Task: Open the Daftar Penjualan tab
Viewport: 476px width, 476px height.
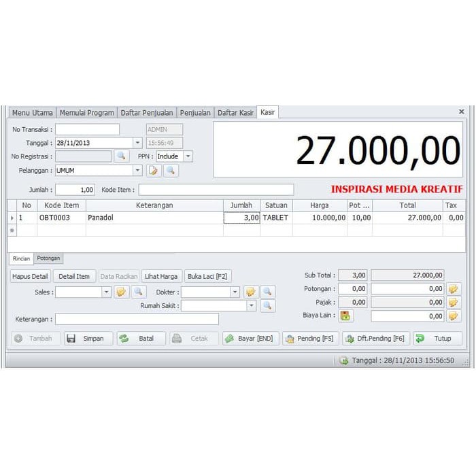Action: tap(147, 113)
